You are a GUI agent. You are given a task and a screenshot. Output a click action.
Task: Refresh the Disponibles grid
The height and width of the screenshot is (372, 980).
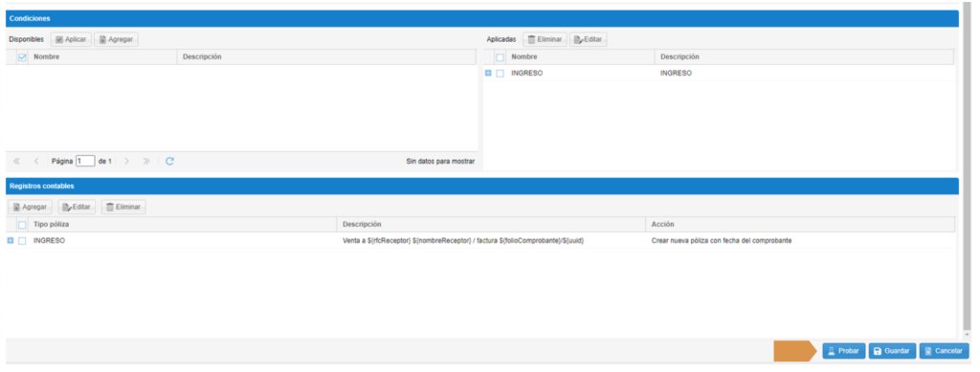pos(169,161)
